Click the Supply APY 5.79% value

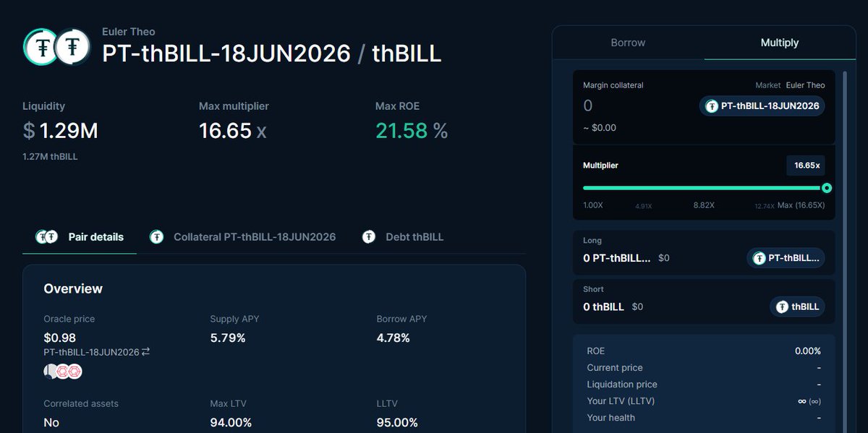point(228,338)
